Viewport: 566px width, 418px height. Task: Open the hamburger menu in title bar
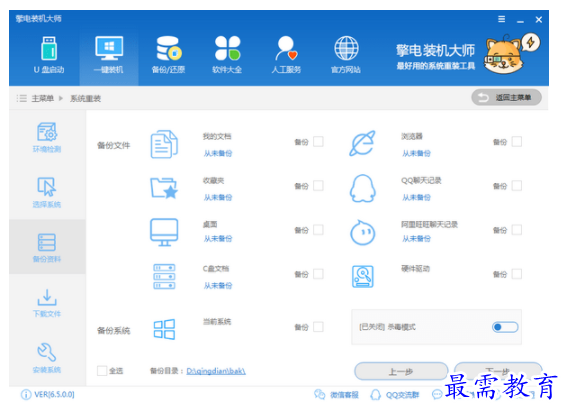501,19
